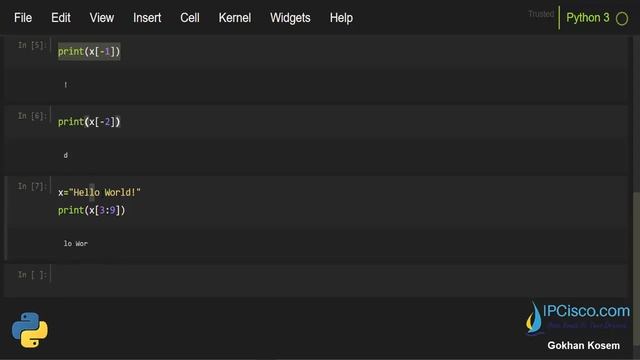Click the Python logo icon
Viewport: 640px width, 360px height.
coord(30,330)
